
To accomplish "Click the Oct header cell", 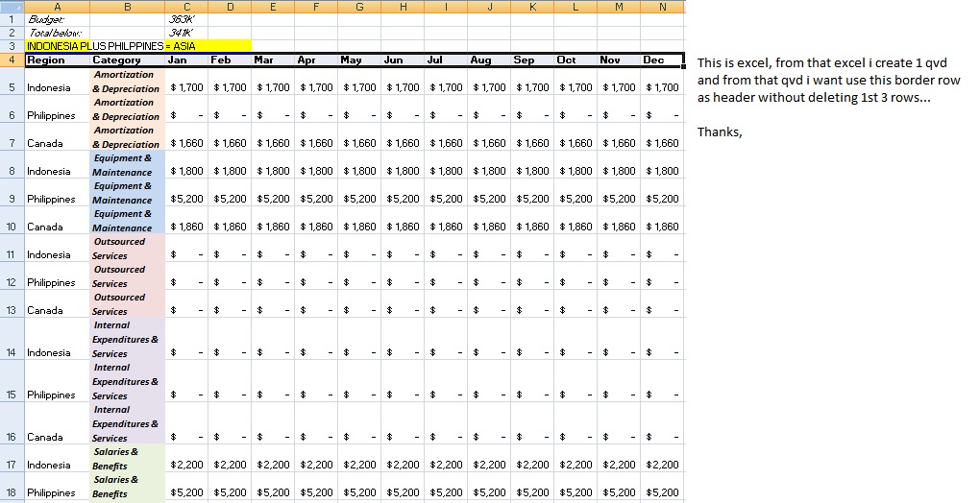I will point(575,60).
